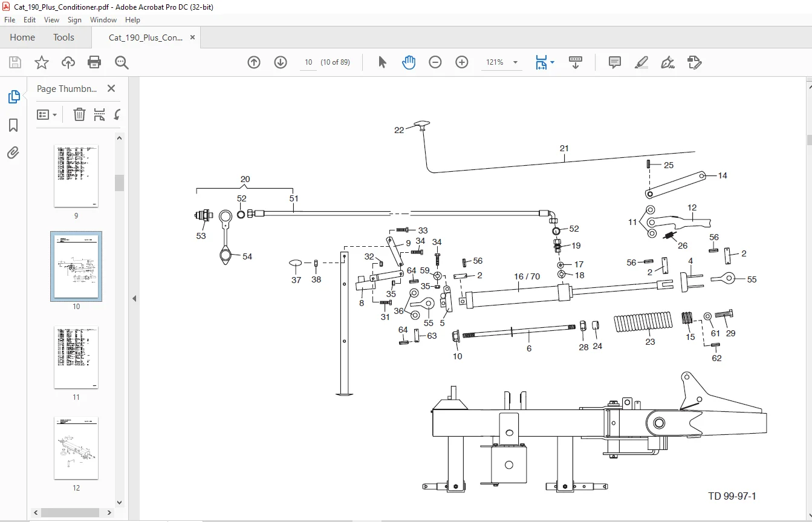
Task: Rotate page counterclockwise in thumbnails panel
Action: coord(117,114)
